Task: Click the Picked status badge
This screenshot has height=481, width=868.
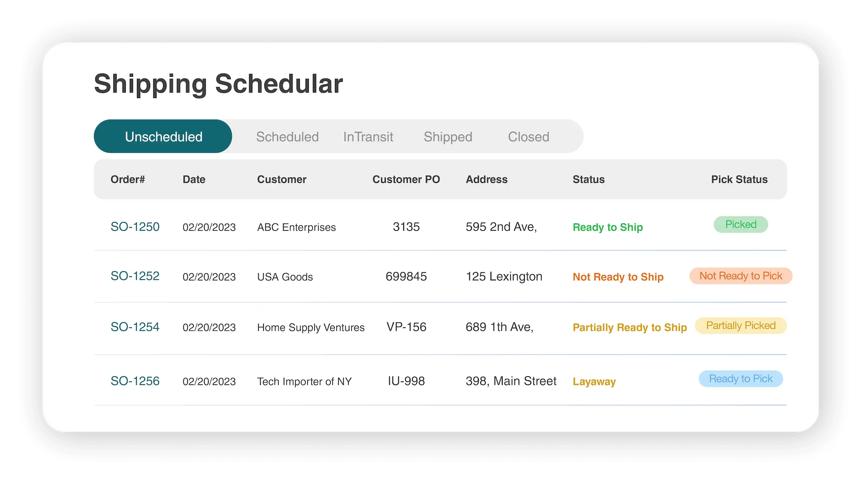Action: (741, 224)
